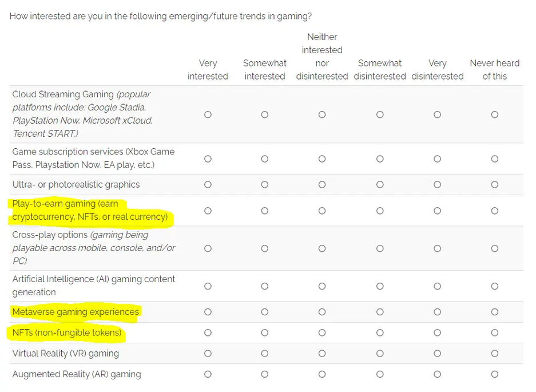Viewport: 536px width, 392px height.
Task: Select Somewhat disinterested for AI gaming content generation
Action: pyautogui.click(x=380, y=286)
